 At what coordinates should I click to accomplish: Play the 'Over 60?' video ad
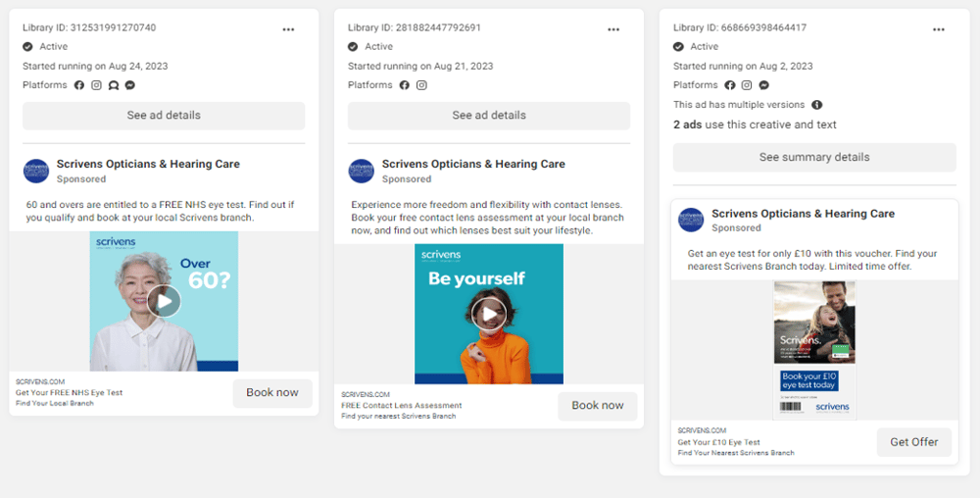click(165, 302)
